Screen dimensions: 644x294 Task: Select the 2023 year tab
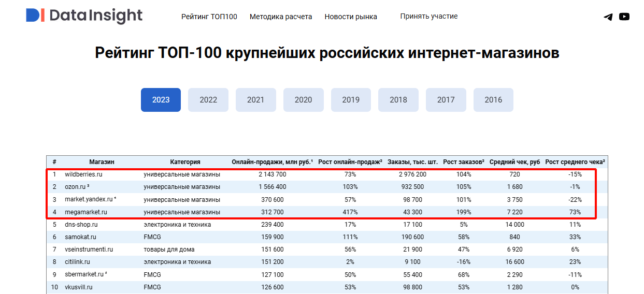point(161,100)
